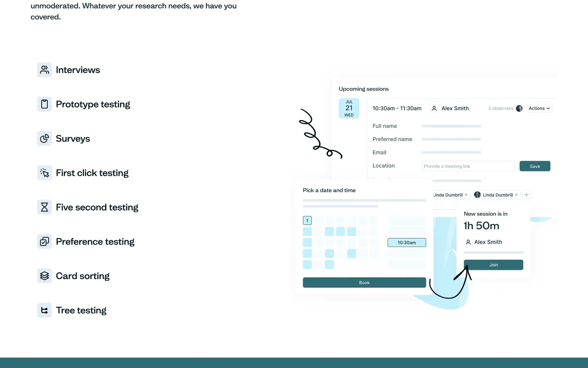Click the meeting link input field
Viewport: 588px width, 368px height.
click(x=468, y=166)
